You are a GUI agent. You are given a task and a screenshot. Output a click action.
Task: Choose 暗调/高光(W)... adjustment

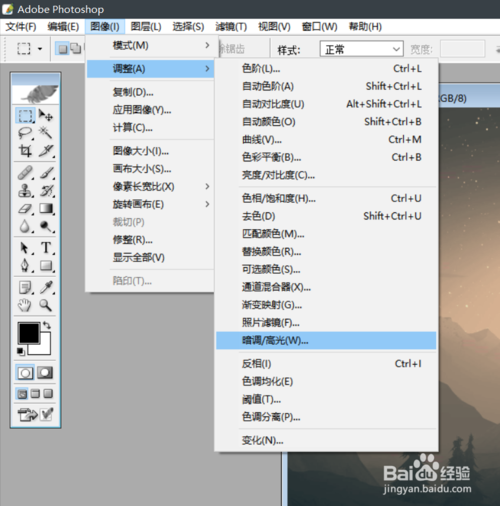pos(326,341)
